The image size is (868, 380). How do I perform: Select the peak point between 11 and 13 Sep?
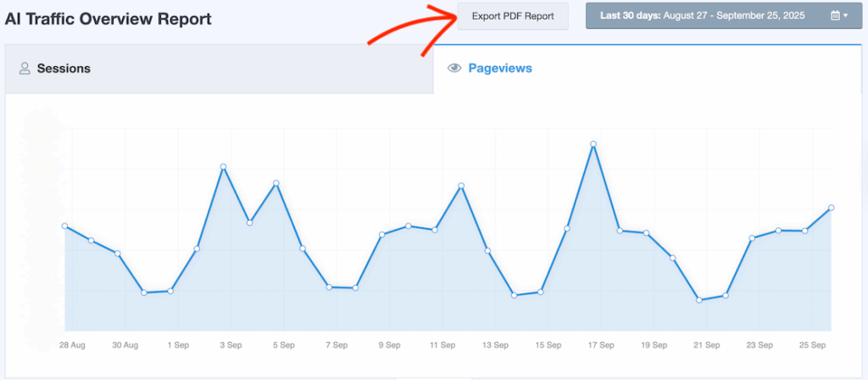point(461,186)
